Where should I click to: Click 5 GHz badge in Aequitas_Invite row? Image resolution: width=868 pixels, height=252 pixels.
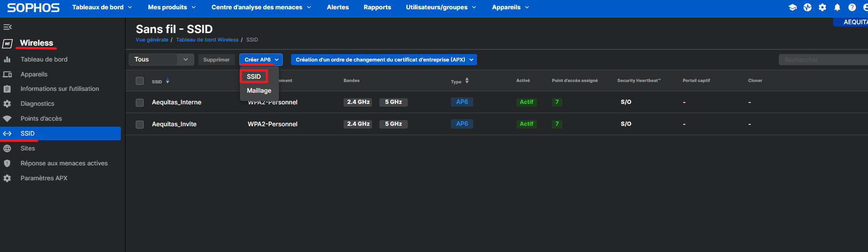[393, 124]
